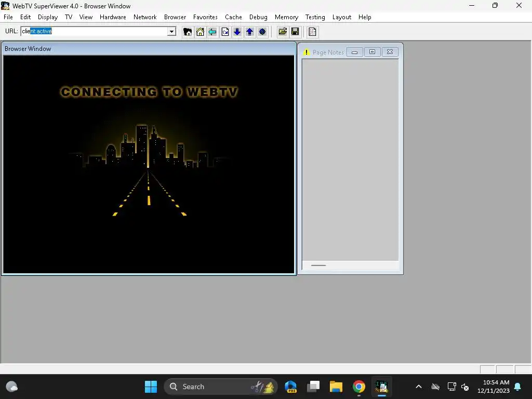Click inside the URL text field
This screenshot has width=532, height=399.
tap(95, 32)
